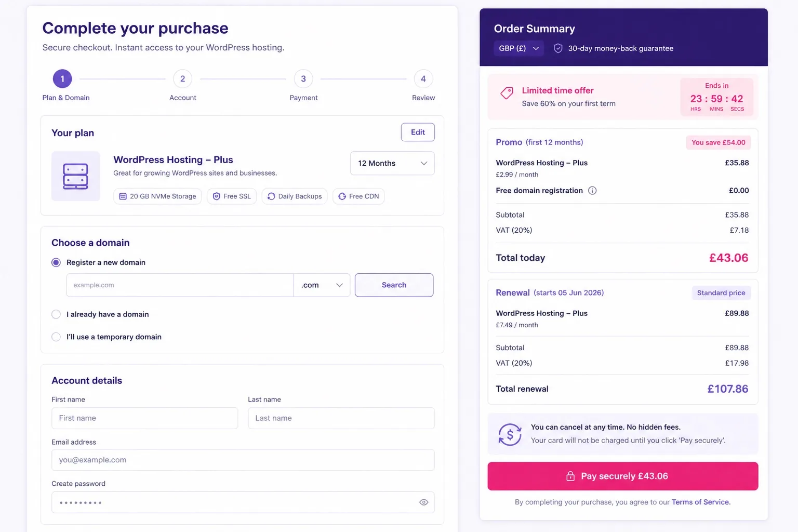Click the Free CDN icon
798x532 pixels.
[342, 196]
